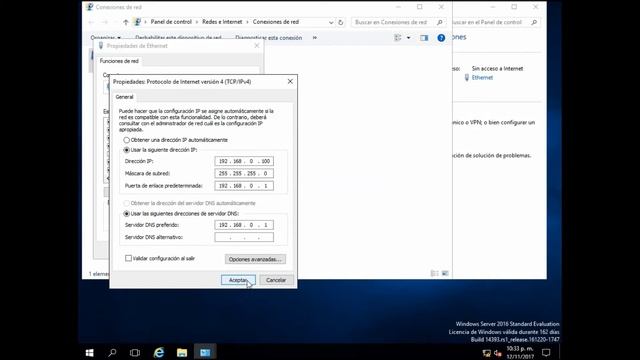
Task: Select Obtener una dirección IP automáticamente
Action: pos(127,140)
